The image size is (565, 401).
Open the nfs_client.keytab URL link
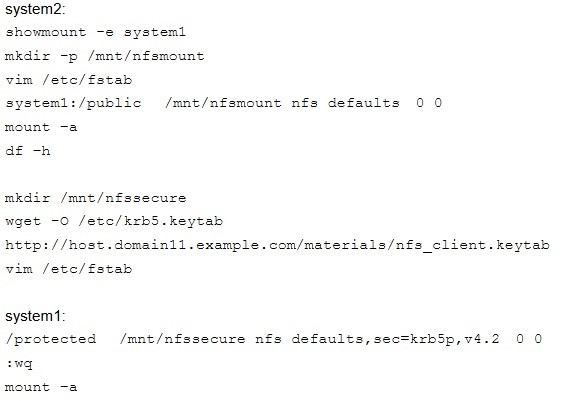click(277, 245)
